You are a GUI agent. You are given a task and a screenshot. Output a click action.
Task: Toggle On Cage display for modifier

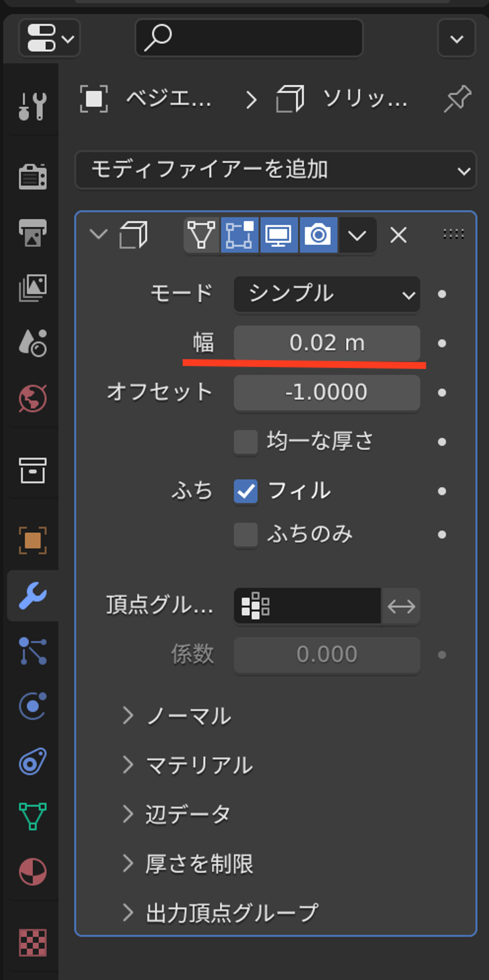point(201,235)
